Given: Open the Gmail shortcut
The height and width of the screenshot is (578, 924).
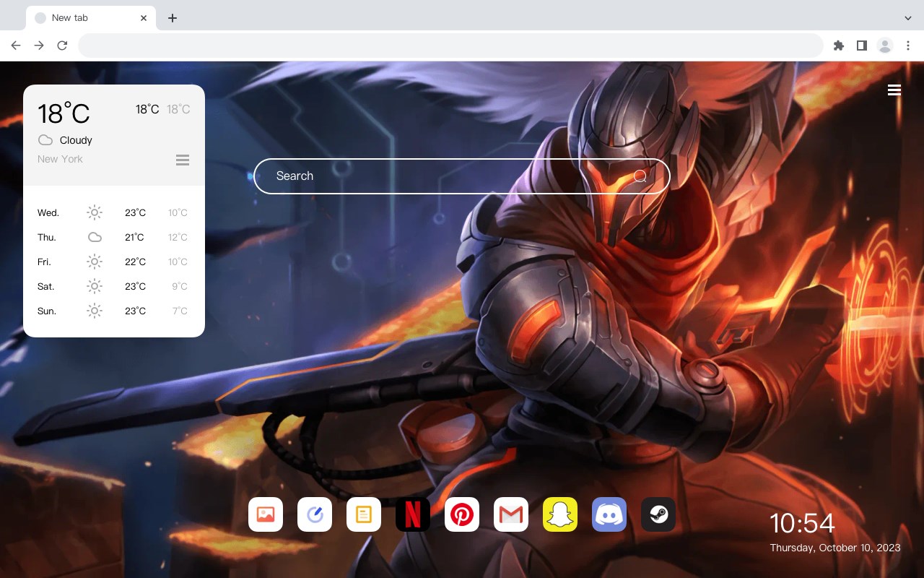Looking at the screenshot, I should 511,514.
